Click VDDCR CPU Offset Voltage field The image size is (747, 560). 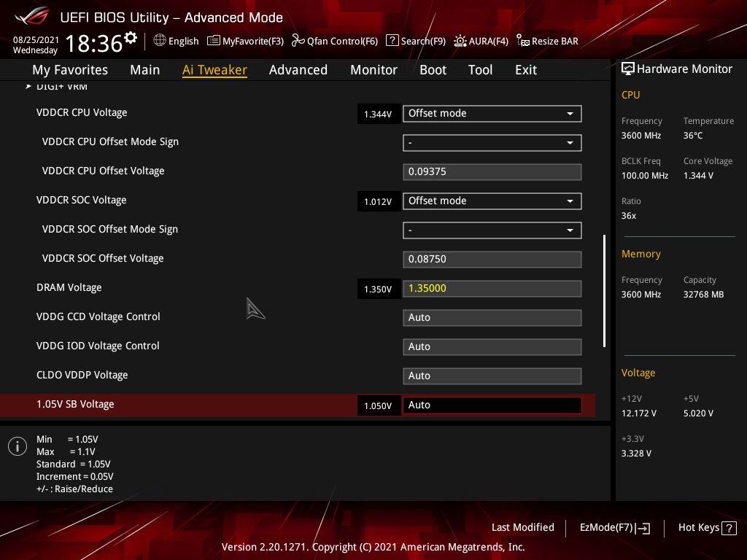(x=492, y=172)
